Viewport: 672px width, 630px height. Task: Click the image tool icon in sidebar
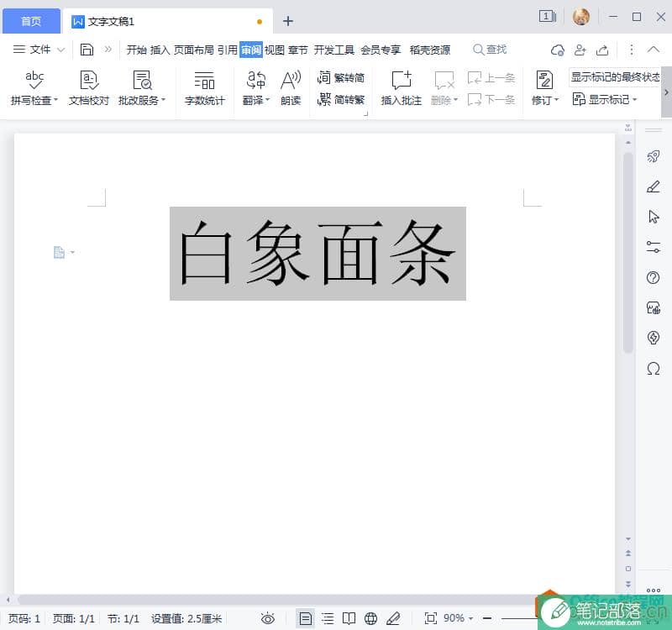point(654,307)
